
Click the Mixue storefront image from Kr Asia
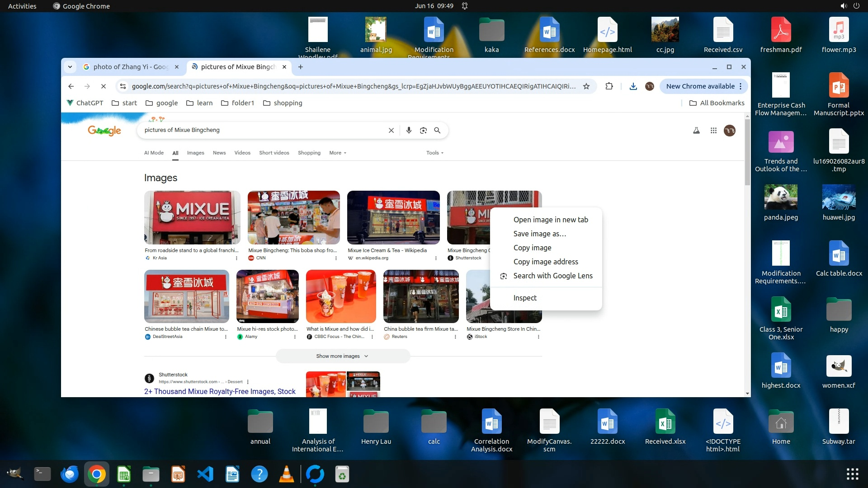point(192,217)
